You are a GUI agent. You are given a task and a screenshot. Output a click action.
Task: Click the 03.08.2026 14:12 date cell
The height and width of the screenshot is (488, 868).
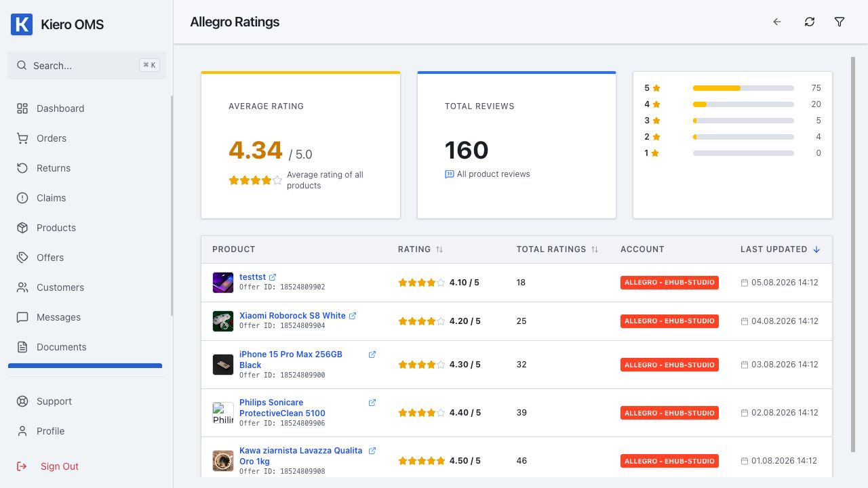(x=780, y=365)
